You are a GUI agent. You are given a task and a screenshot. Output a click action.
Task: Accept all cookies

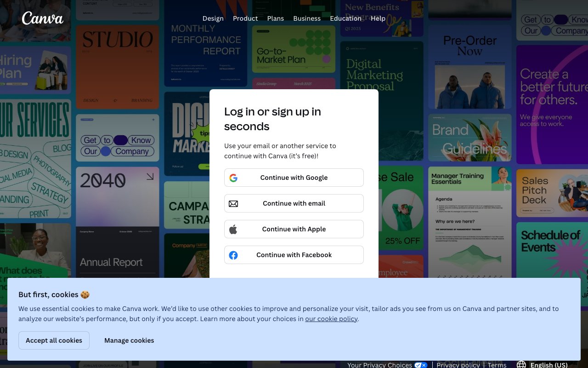pos(54,340)
